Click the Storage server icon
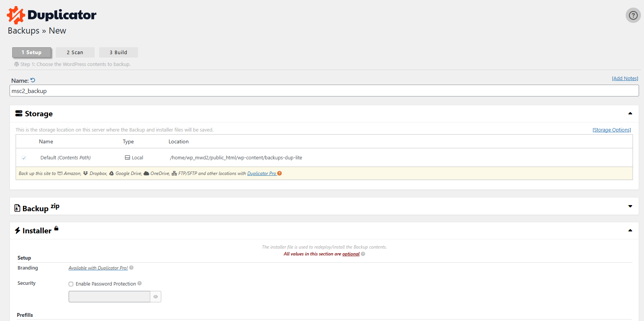Image resolution: width=644 pixels, height=321 pixels. (x=19, y=114)
